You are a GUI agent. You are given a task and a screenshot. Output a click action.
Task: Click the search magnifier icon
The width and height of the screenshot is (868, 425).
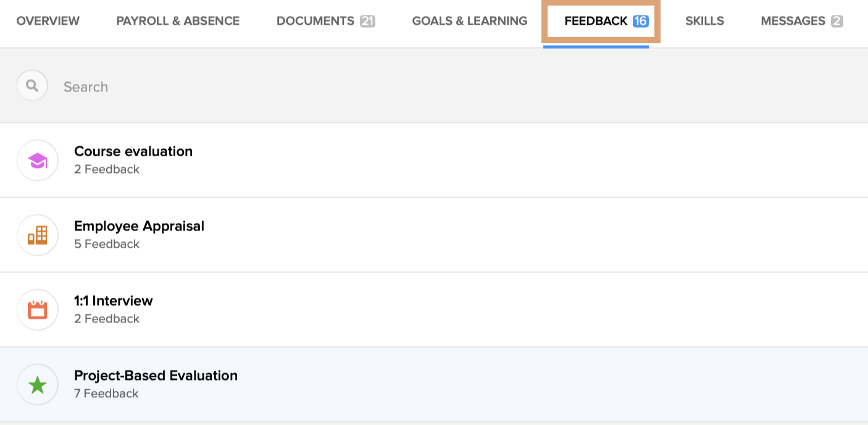click(x=32, y=86)
